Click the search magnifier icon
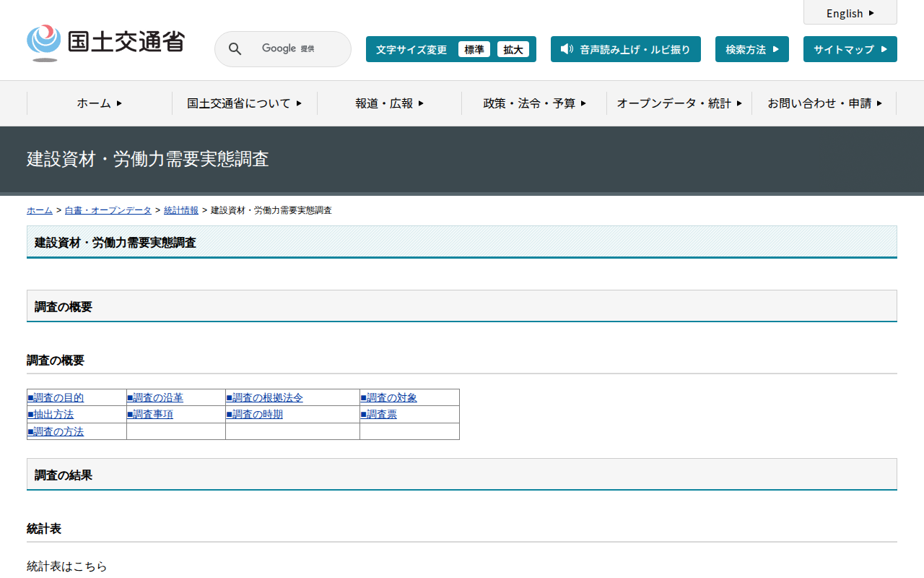The width and height of the screenshot is (924, 578). point(235,49)
